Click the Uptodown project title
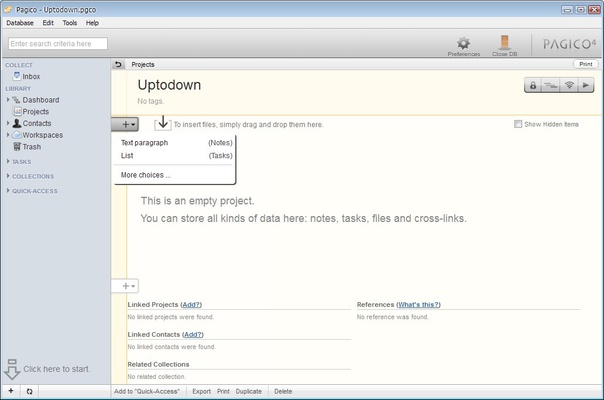Screen dimensions: 604x400 169,85
